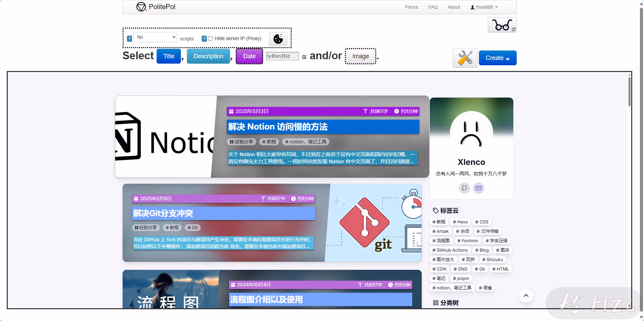The width and height of the screenshot is (644, 321).
Task: Click the PolitePol brand name
Action: pyautogui.click(x=162, y=7)
